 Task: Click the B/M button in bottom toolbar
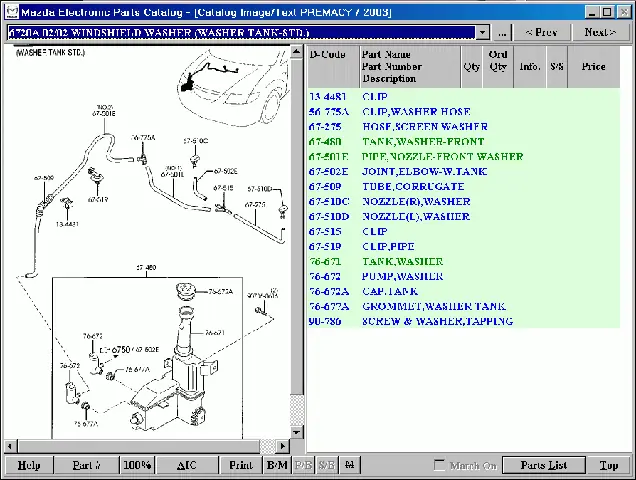277,465
